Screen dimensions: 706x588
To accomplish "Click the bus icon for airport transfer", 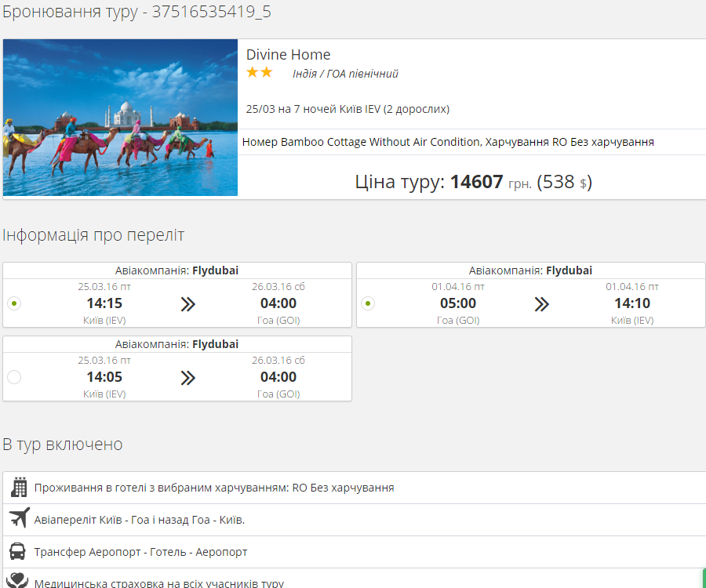I will pos(18,551).
